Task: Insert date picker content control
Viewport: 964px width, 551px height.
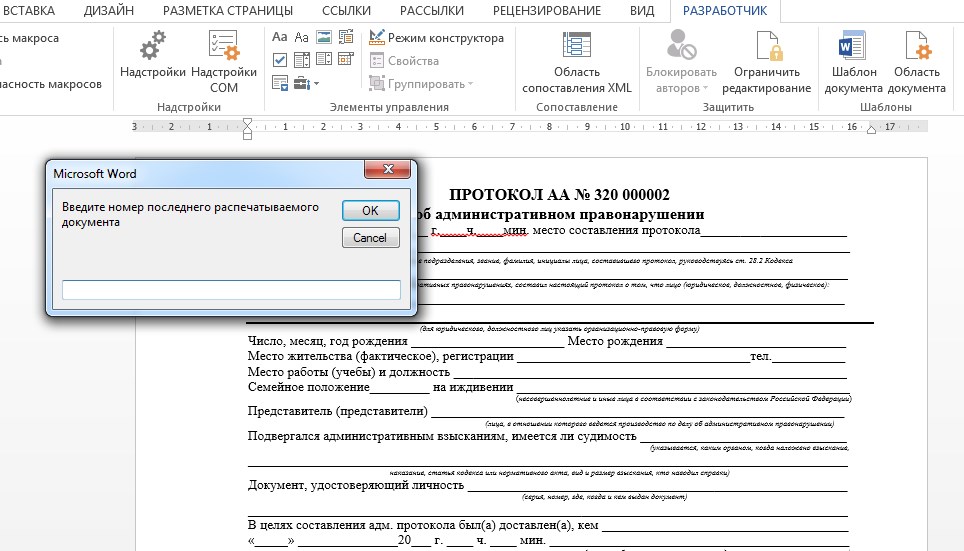Action: 344,61
